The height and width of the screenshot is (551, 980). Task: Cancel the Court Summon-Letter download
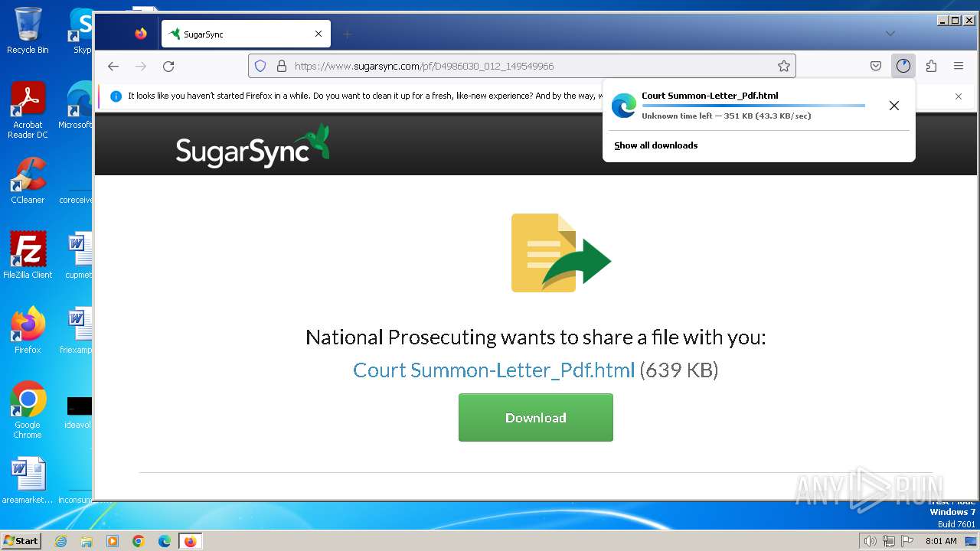894,106
